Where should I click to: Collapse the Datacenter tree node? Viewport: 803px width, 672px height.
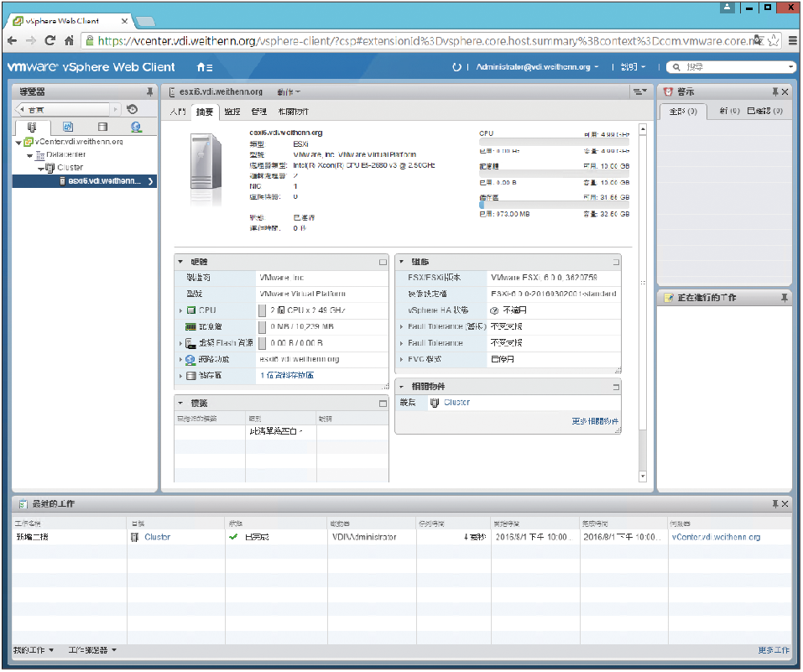click(x=29, y=155)
